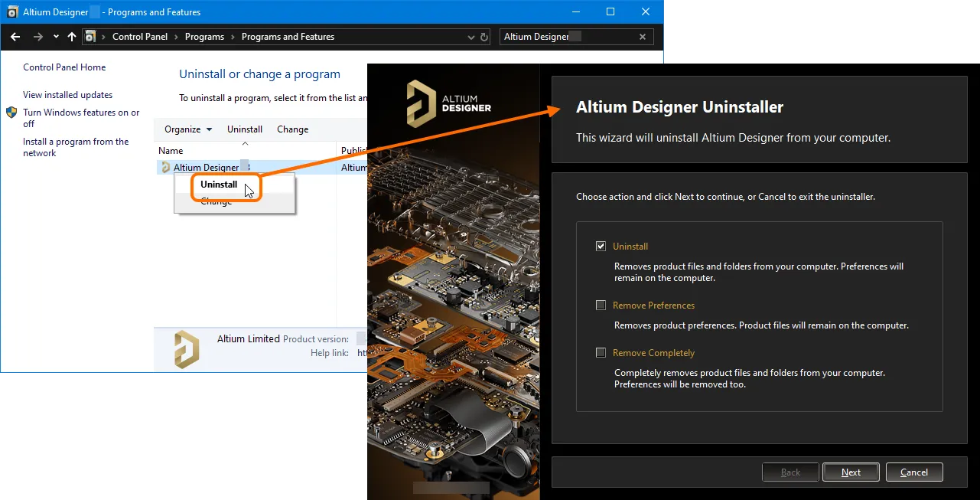
Task: Click the forward navigation arrow
Action: point(37,37)
